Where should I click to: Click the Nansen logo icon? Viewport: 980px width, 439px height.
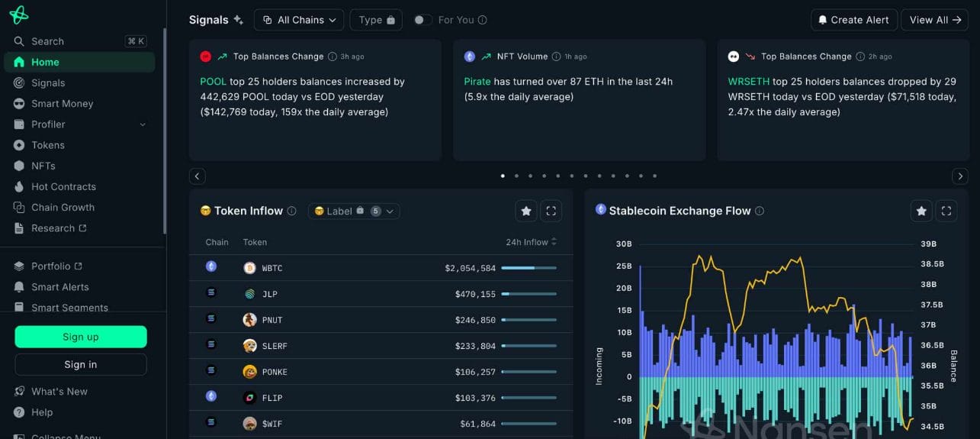pyautogui.click(x=19, y=15)
